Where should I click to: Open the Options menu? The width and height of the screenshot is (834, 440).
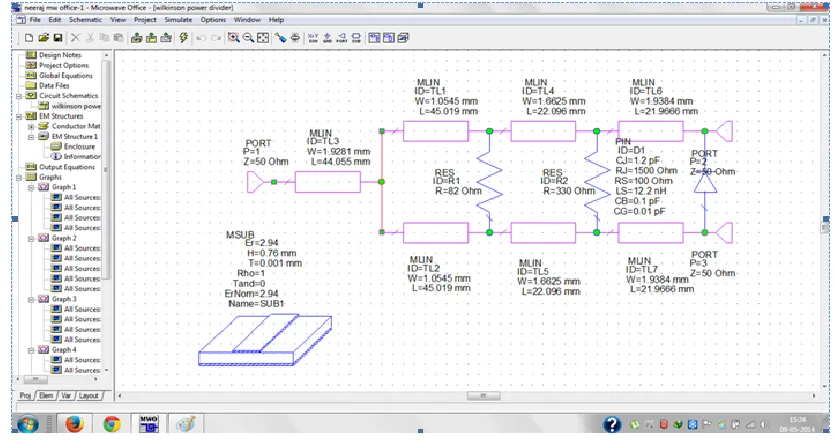click(213, 20)
